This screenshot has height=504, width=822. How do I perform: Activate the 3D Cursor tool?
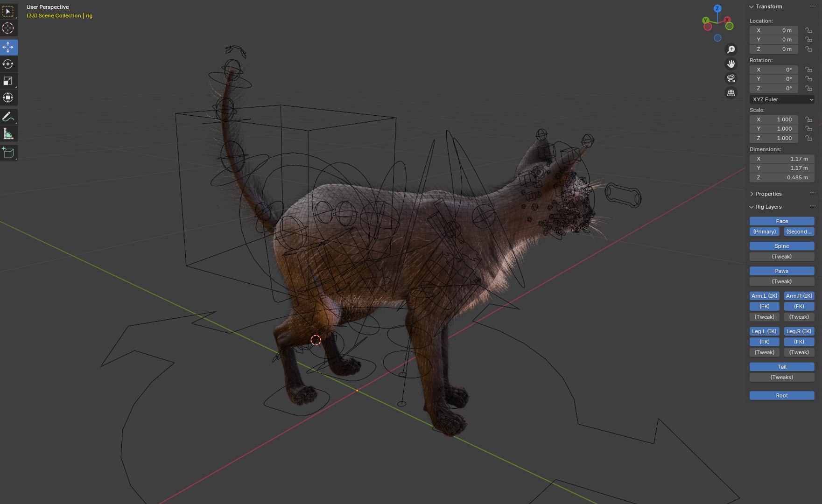click(x=8, y=28)
